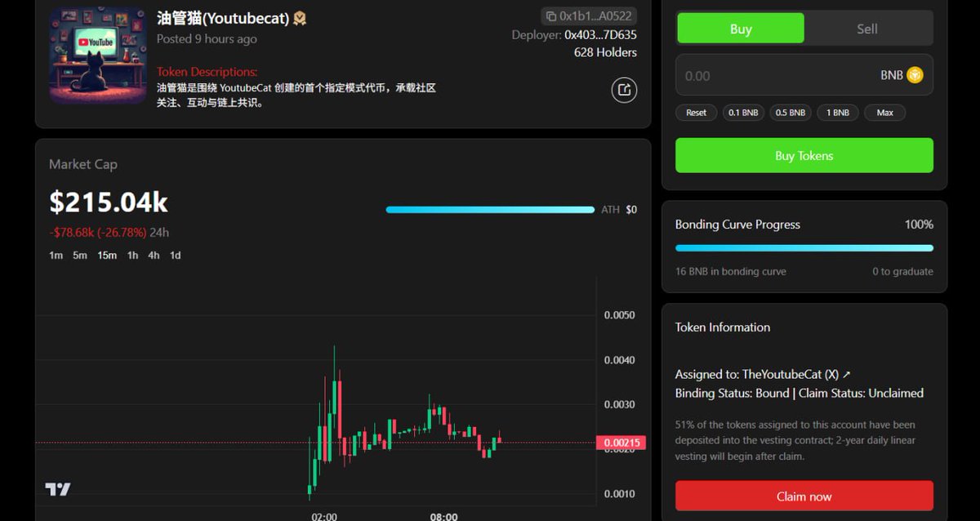Image resolution: width=980 pixels, height=521 pixels.
Task: Click the 油管猫(Youtubecat) token title
Action: pyautogui.click(x=223, y=18)
